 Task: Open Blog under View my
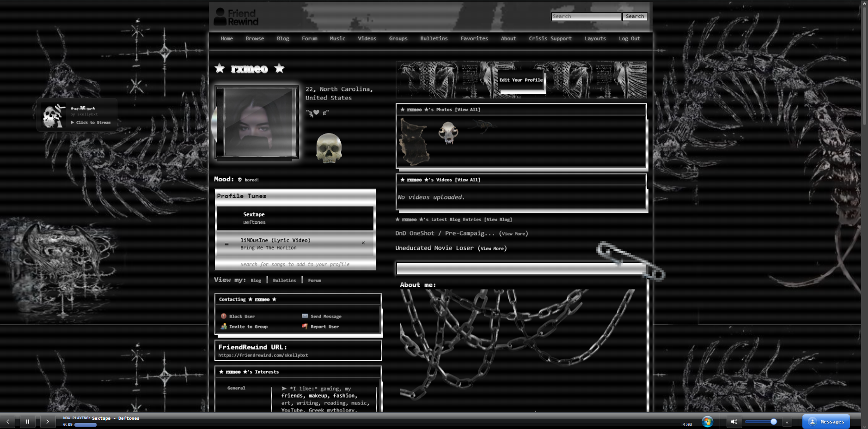[256, 280]
